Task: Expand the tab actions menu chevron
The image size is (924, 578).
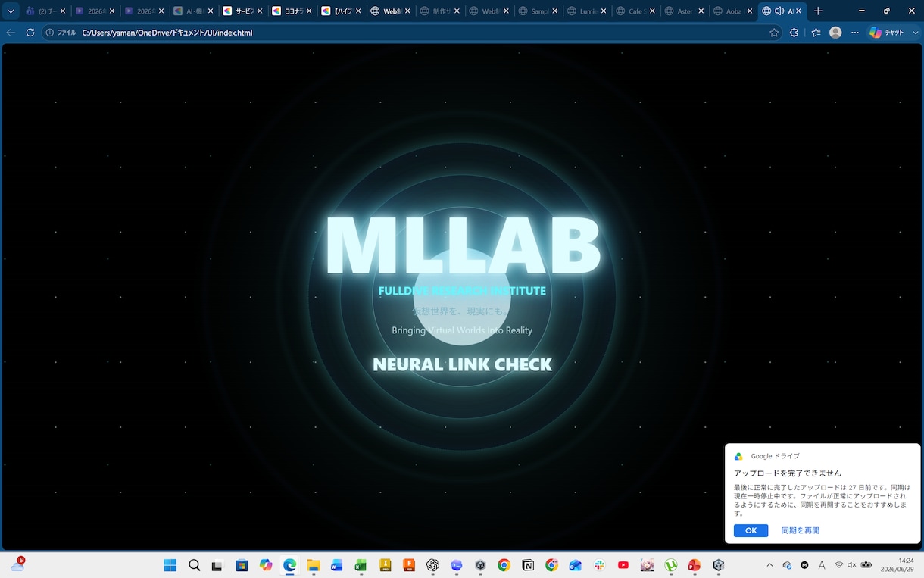Action: coord(11,11)
